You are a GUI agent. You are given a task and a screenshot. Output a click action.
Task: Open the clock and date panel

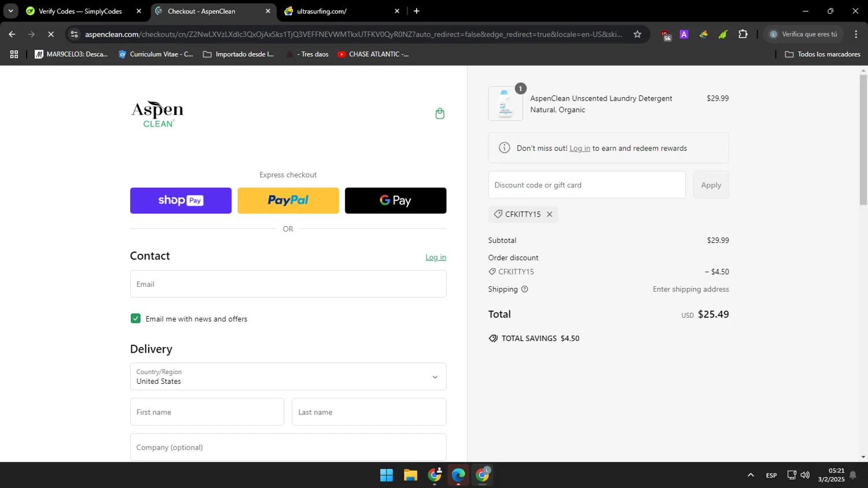tap(832, 475)
